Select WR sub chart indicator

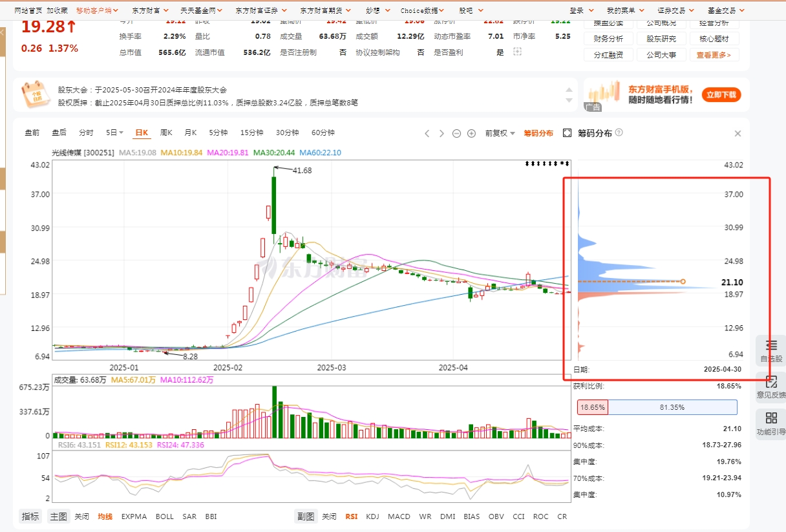pyautogui.click(x=425, y=516)
